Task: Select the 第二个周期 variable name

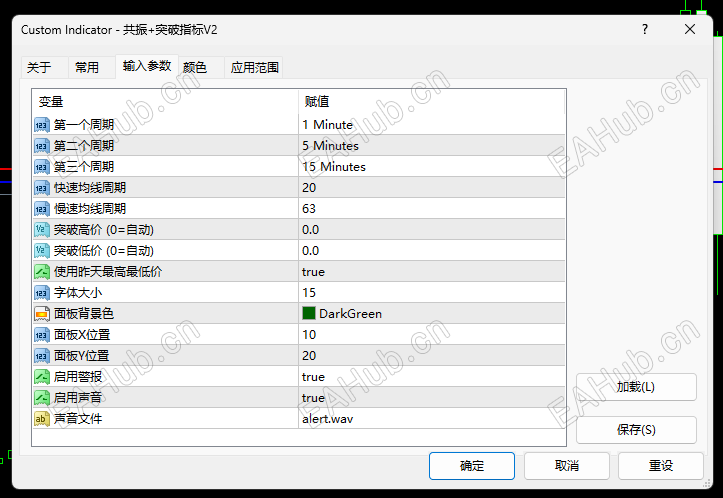Action: tap(84, 146)
